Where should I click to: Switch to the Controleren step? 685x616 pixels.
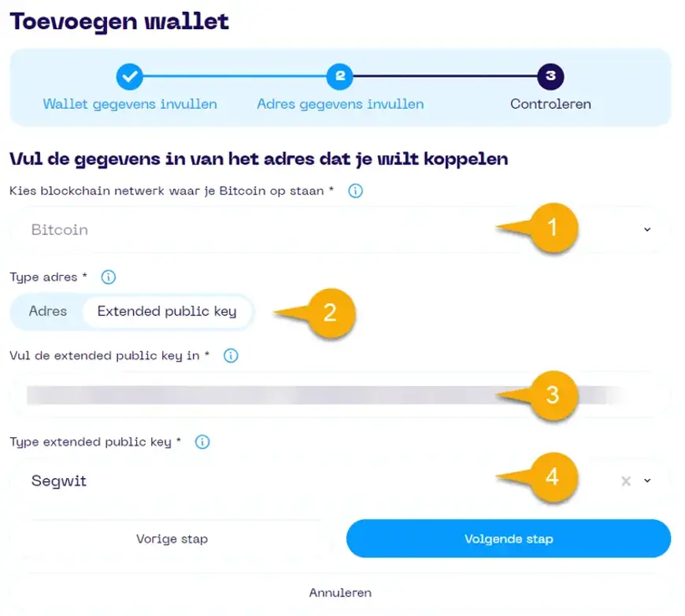pos(550,104)
